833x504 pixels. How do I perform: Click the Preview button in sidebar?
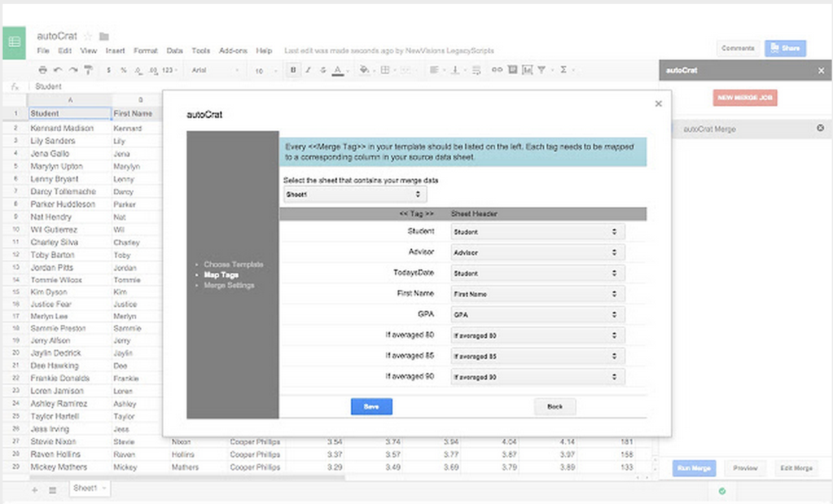[x=746, y=468]
